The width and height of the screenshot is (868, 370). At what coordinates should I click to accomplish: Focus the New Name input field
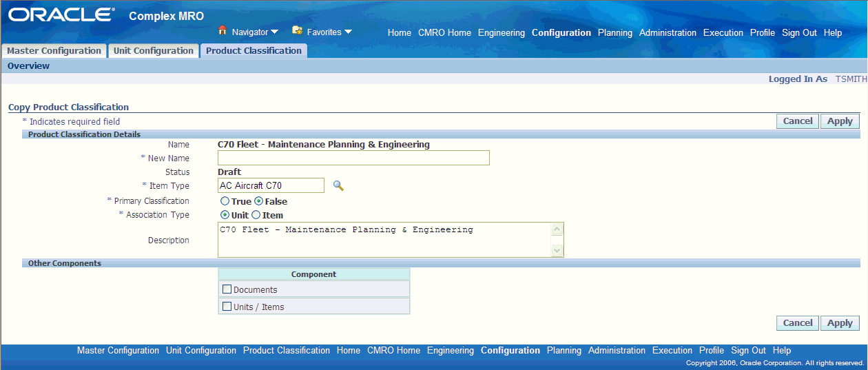point(353,158)
